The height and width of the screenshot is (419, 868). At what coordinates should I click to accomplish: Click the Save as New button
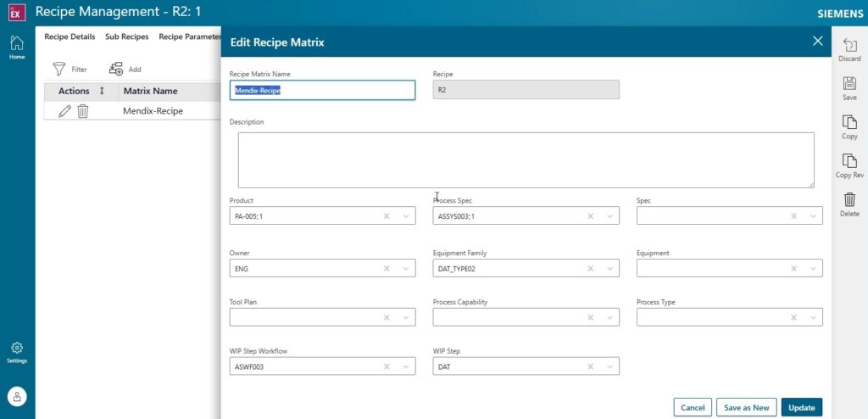[746, 407]
